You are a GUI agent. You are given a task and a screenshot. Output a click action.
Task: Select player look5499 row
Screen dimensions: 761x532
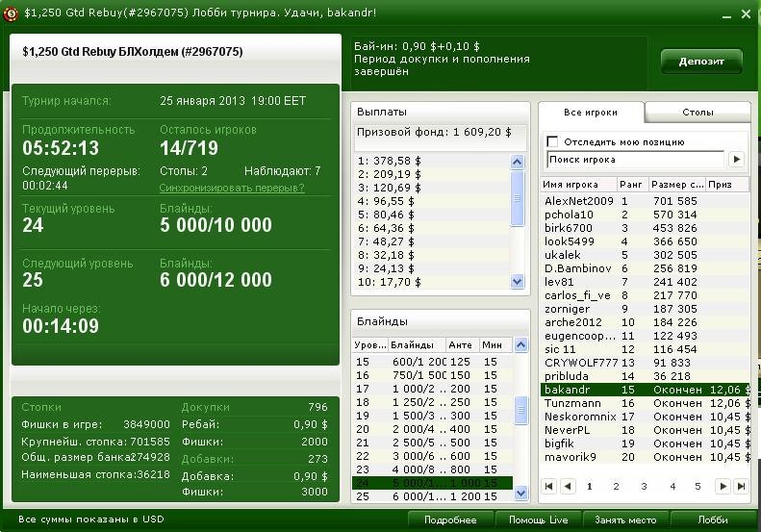click(x=645, y=241)
